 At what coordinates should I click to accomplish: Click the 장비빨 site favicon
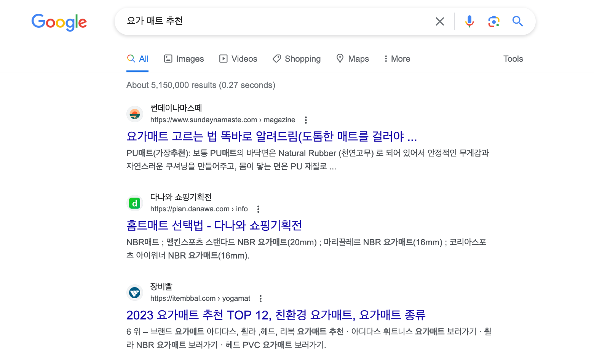(134, 292)
